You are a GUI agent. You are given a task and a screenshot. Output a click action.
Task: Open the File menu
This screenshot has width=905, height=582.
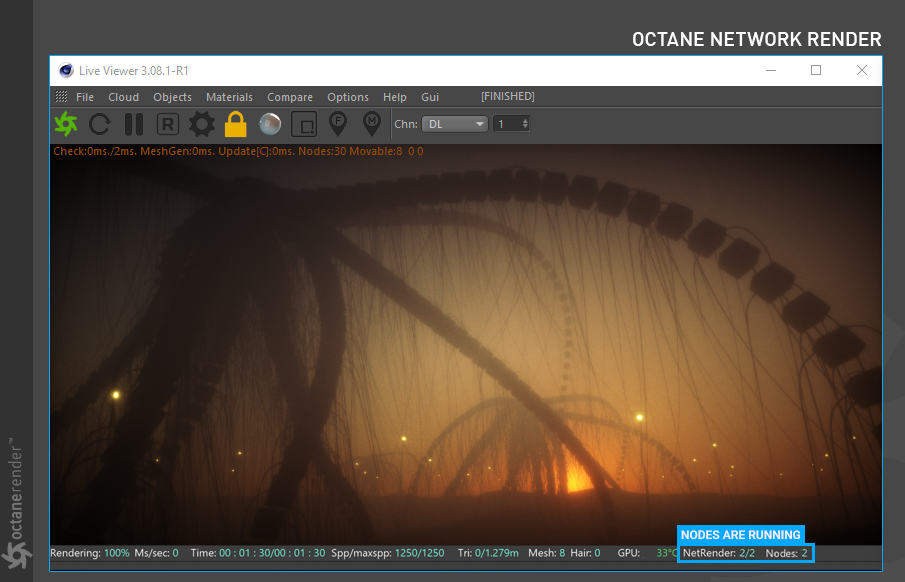tap(85, 97)
